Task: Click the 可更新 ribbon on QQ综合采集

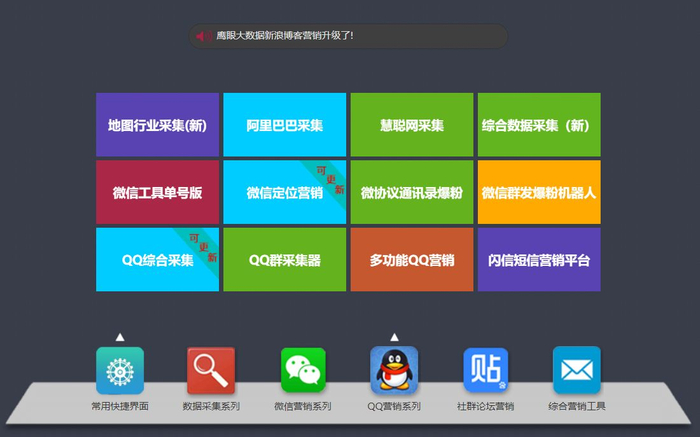Action: [203, 247]
